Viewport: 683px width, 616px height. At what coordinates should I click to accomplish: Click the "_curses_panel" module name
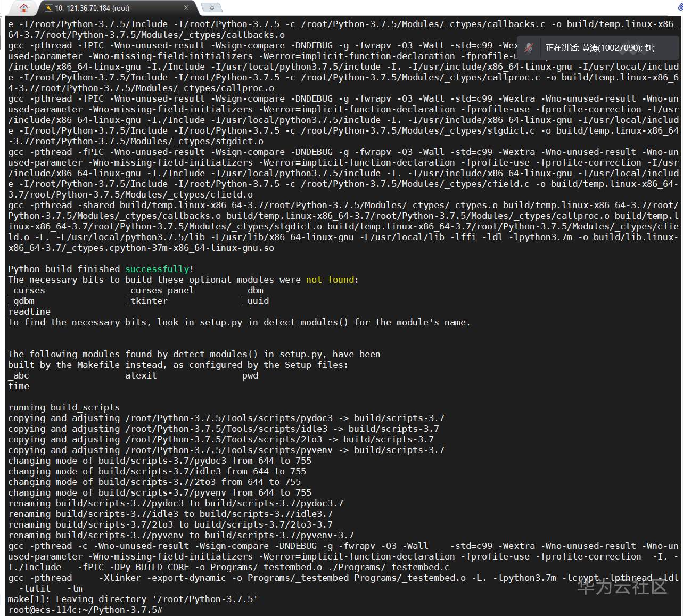pyautogui.click(x=160, y=290)
